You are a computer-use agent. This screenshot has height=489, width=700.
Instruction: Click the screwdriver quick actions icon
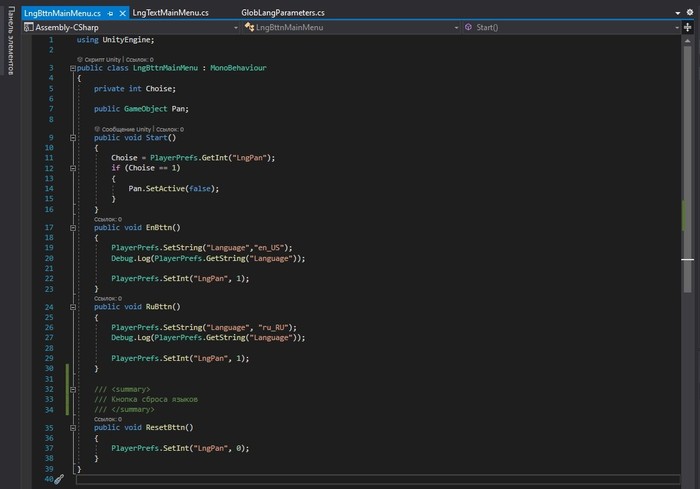pos(59,479)
